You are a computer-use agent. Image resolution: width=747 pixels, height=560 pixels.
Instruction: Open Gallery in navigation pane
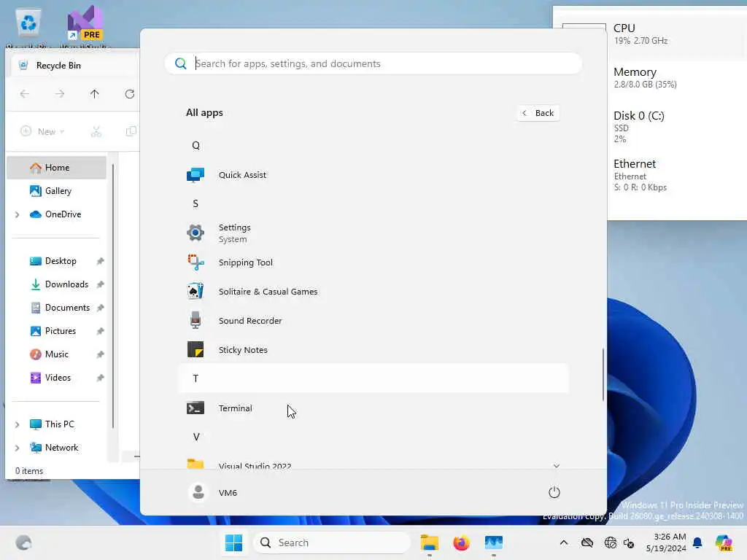click(x=57, y=191)
